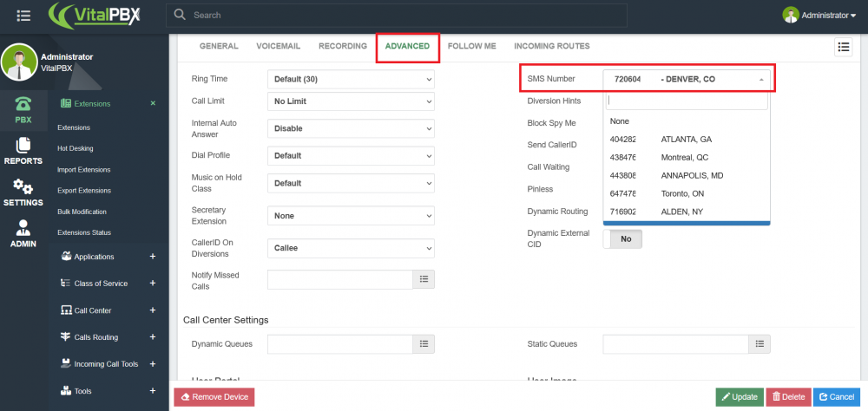Click the list icon next to tabs
The width and height of the screenshot is (868, 411).
[x=843, y=47]
